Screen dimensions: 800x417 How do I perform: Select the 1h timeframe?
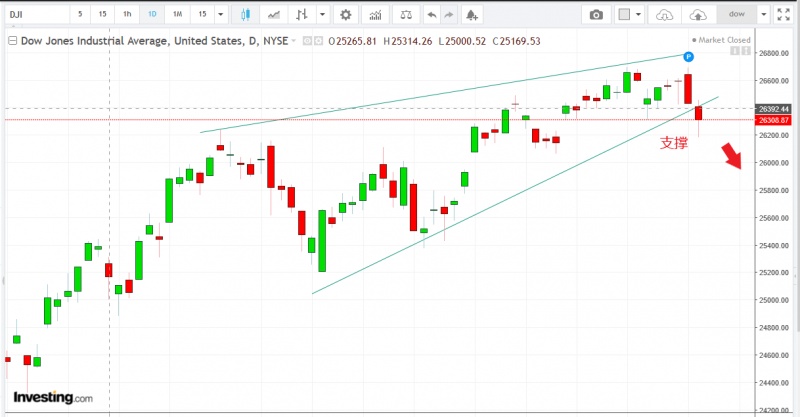click(127, 15)
